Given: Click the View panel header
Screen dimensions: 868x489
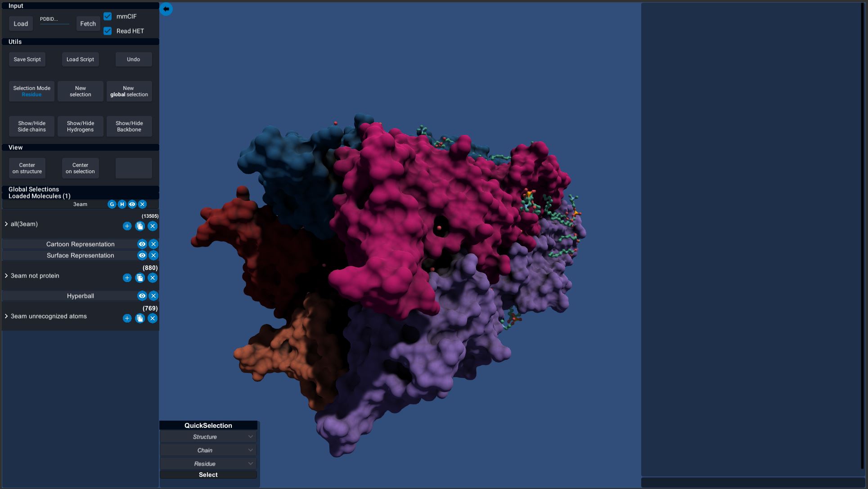Looking at the screenshot, I should 81,148.
